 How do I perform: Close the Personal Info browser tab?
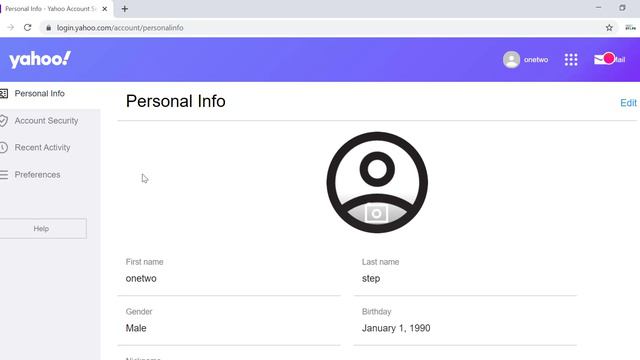[x=104, y=9]
